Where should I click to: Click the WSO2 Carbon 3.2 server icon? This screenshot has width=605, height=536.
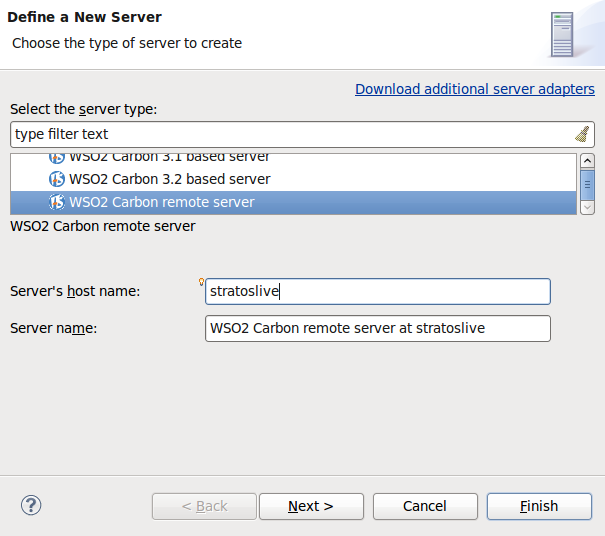click(x=57, y=179)
